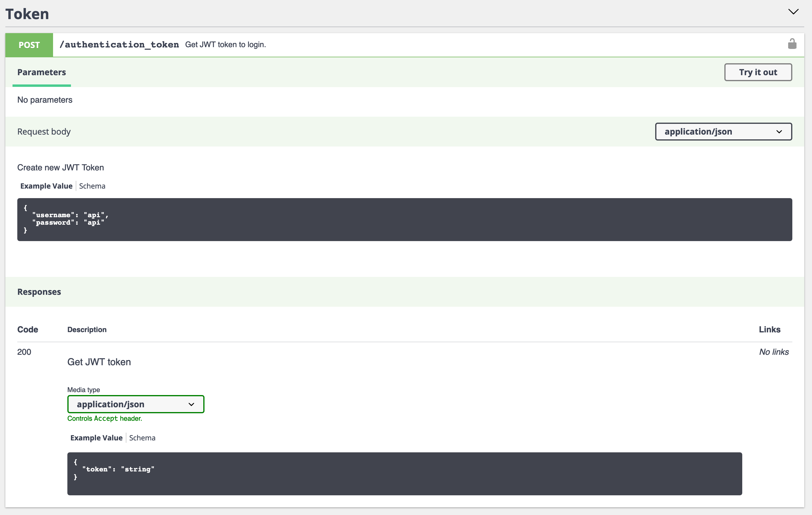The width and height of the screenshot is (812, 515).
Task: Toggle the Controls Accept header dropdown
Action: coord(136,404)
